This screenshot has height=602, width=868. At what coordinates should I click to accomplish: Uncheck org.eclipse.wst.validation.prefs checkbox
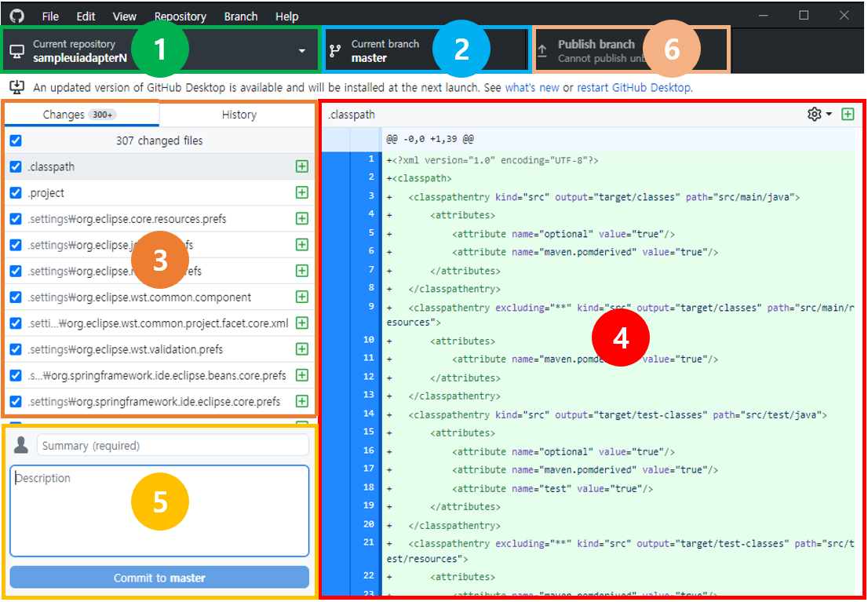pyautogui.click(x=16, y=349)
